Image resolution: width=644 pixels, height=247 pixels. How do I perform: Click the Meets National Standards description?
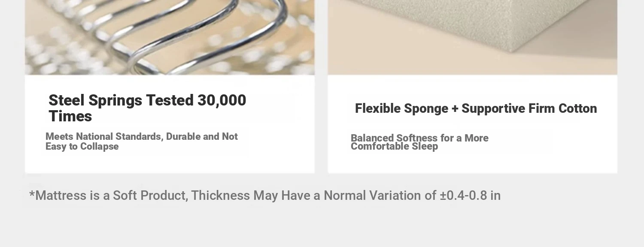[142, 142]
